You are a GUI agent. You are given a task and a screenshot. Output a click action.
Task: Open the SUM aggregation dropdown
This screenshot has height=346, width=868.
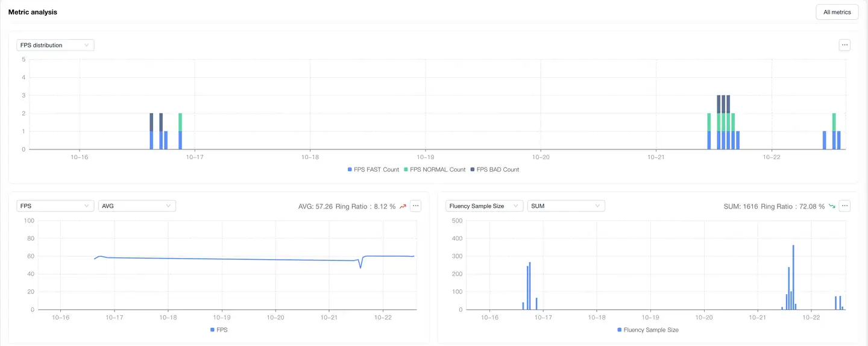click(565, 206)
